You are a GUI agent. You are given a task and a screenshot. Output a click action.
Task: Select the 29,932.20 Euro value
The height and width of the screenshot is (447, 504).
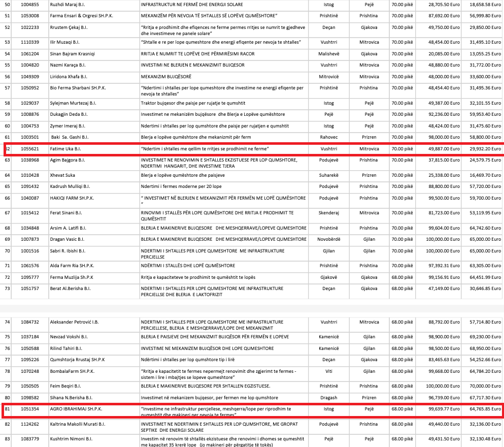pyautogui.click(x=485, y=149)
